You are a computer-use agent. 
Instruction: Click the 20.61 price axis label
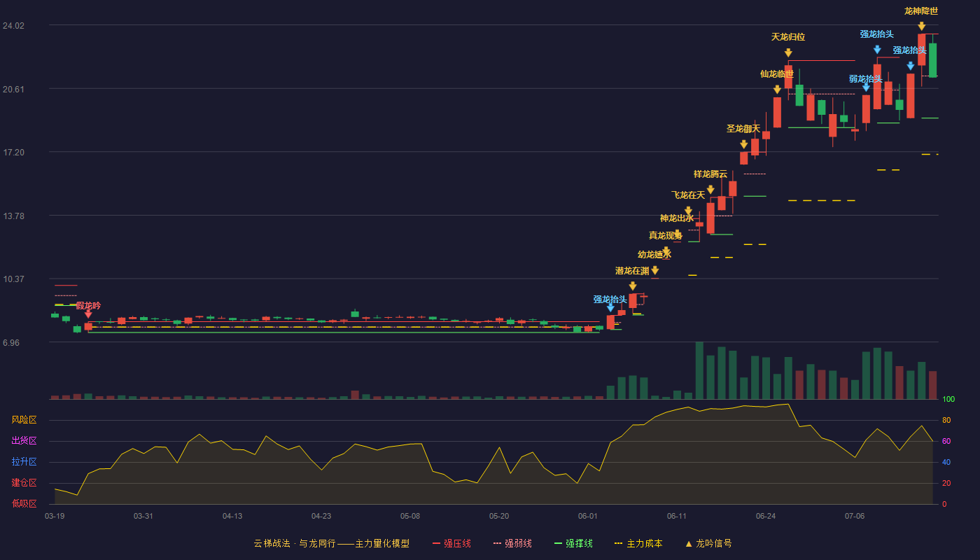pos(13,89)
